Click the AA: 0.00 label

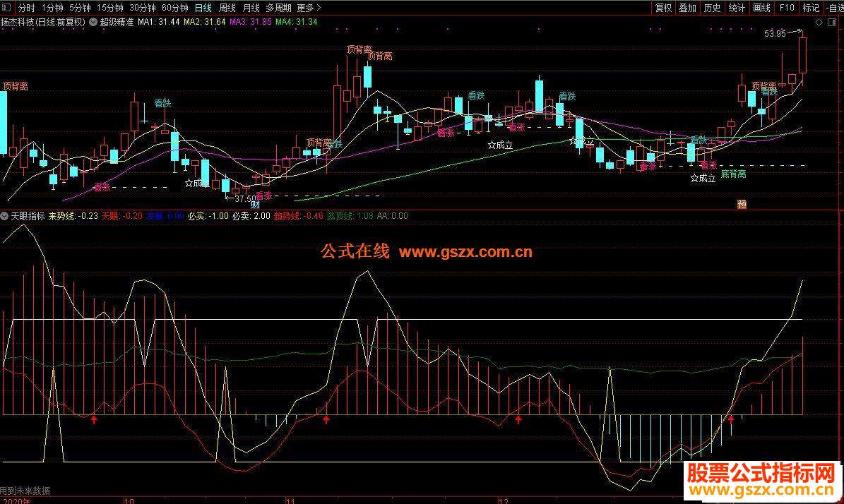(x=393, y=216)
